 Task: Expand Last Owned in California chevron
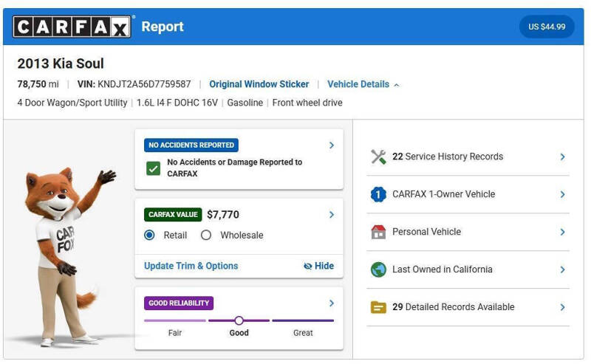562,269
